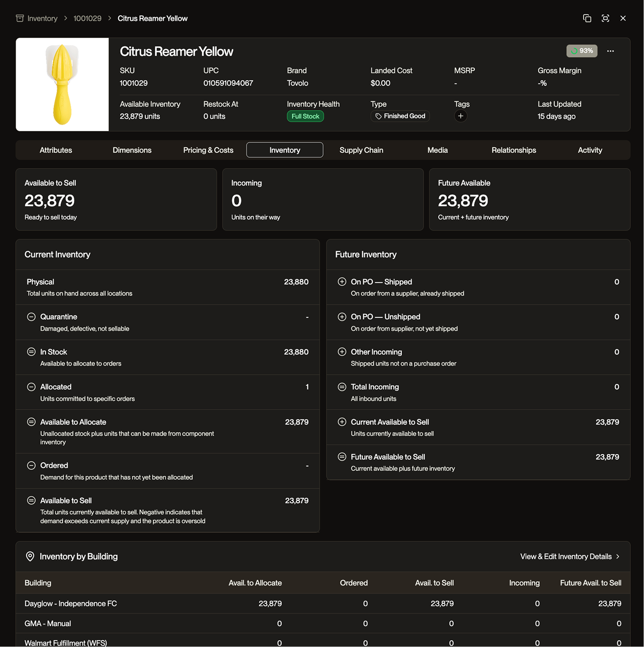Click the Inventory archive icon in breadcrumb
The image size is (644, 647).
point(20,18)
